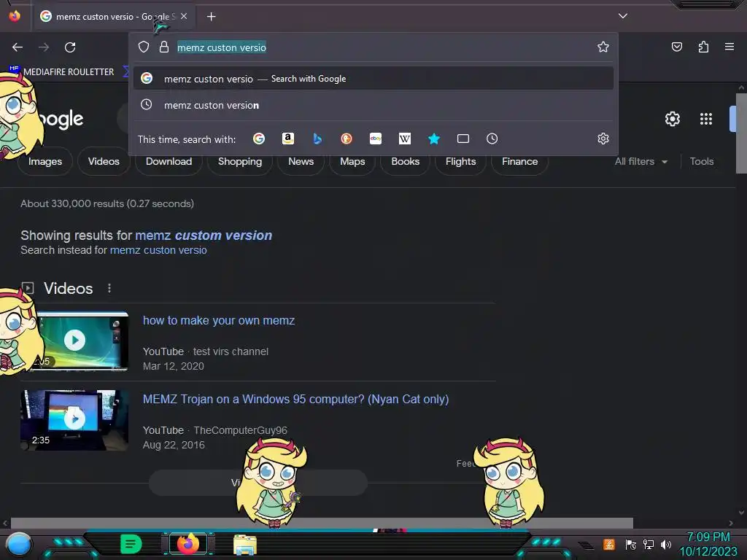Expand the list all tabs chevron
Screen dimensions: 747x560
click(623, 16)
